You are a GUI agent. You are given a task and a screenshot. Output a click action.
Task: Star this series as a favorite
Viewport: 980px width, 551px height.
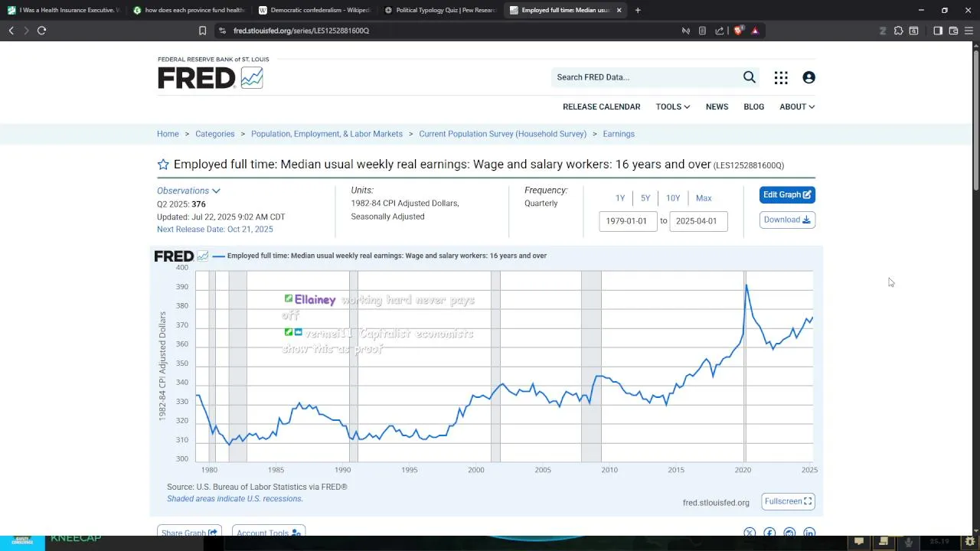tap(163, 165)
